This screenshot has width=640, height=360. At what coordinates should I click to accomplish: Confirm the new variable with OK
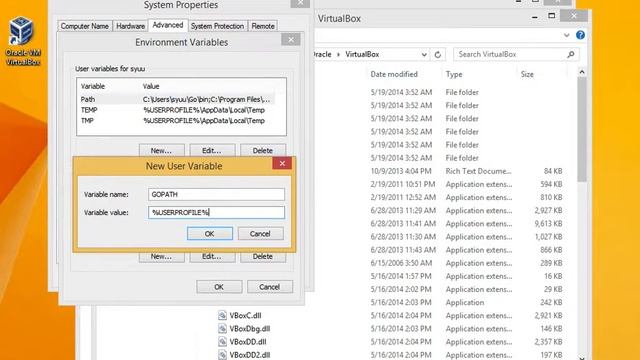click(x=210, y=233)
